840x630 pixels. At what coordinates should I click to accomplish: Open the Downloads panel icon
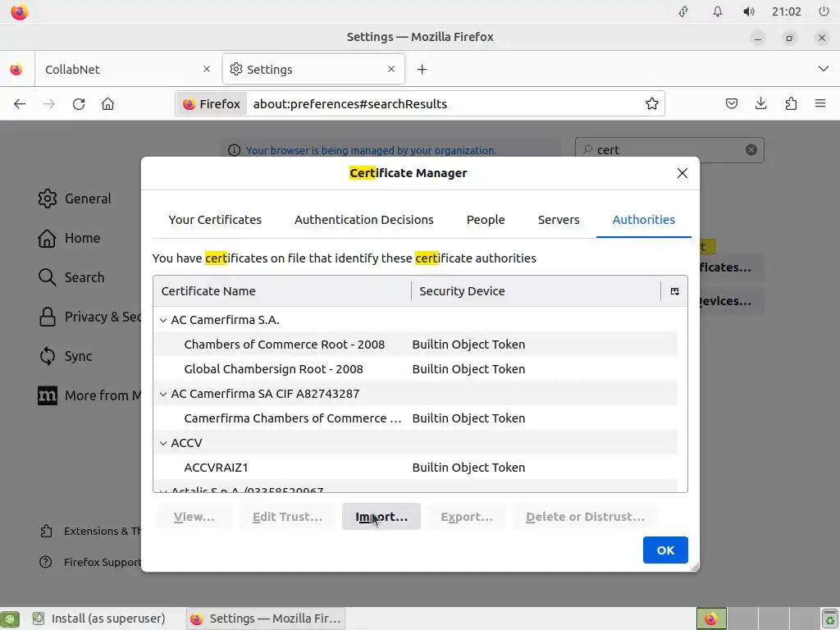coord(760,104)
